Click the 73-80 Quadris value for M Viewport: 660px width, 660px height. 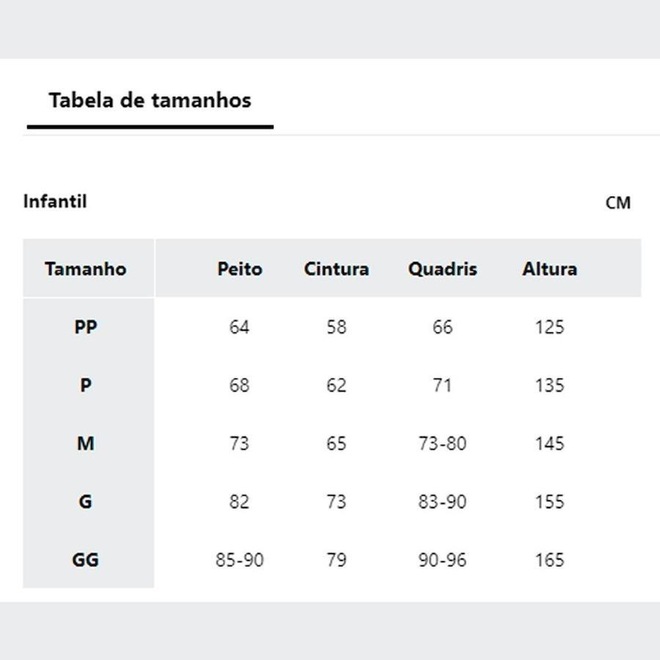[x=442, y=443]
